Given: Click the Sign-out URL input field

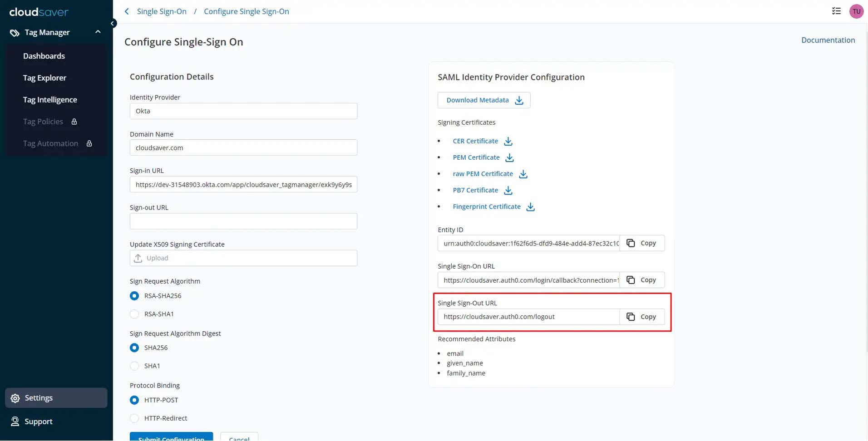Looking at the screenshot, I should (243, 221).
